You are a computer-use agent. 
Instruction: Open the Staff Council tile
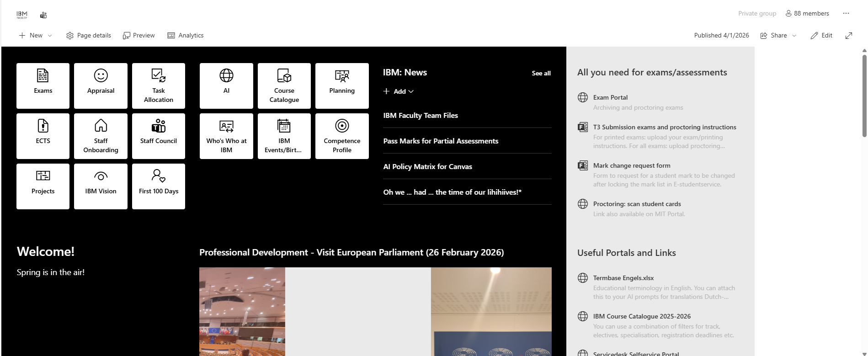159,136
